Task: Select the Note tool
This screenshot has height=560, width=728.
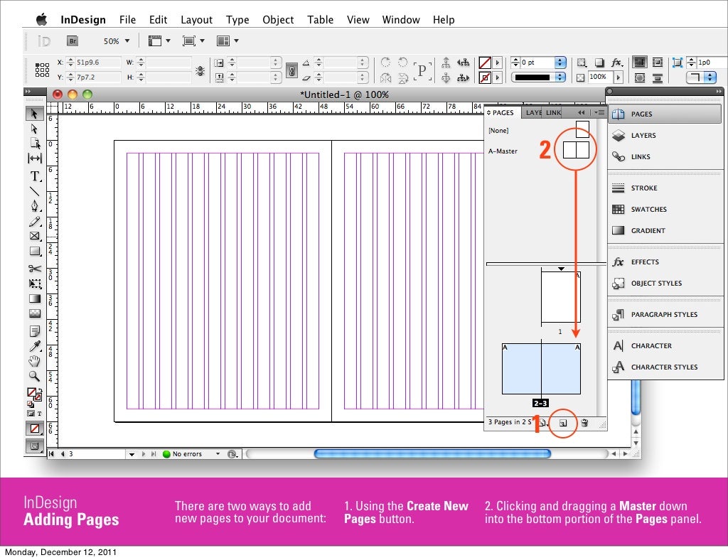Action: 34,330
